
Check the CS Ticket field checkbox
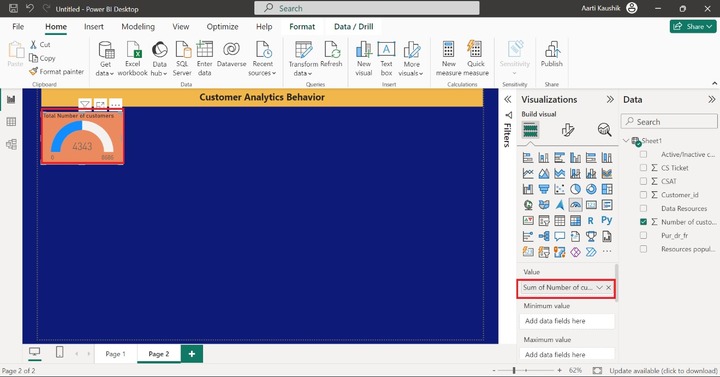pos(643,168)
